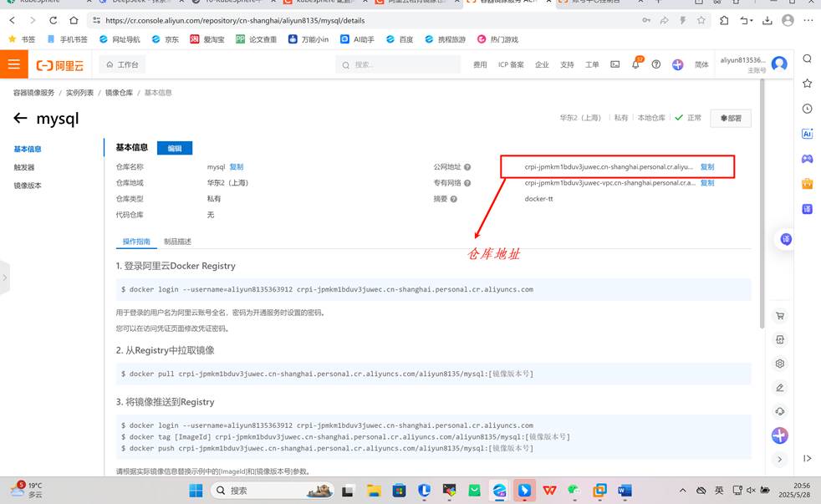Click the purple plus icon in Aliyun header
Image resolution: width=821 pixels, height=504 pixels.
[x=677, y=64]
